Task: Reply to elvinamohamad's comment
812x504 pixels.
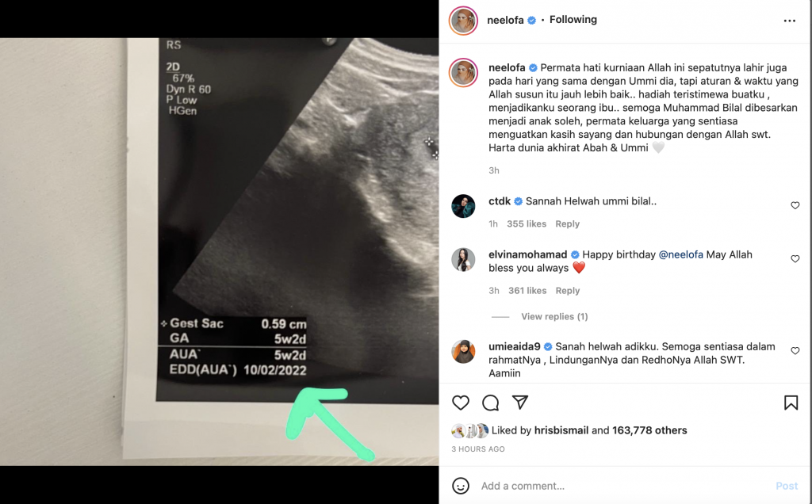Action: (567, 291)
